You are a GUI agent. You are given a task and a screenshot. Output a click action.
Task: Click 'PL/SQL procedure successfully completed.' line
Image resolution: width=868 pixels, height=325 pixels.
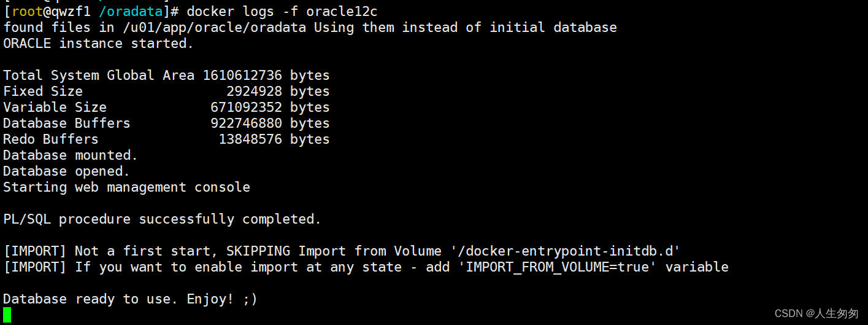pos(162,219)
